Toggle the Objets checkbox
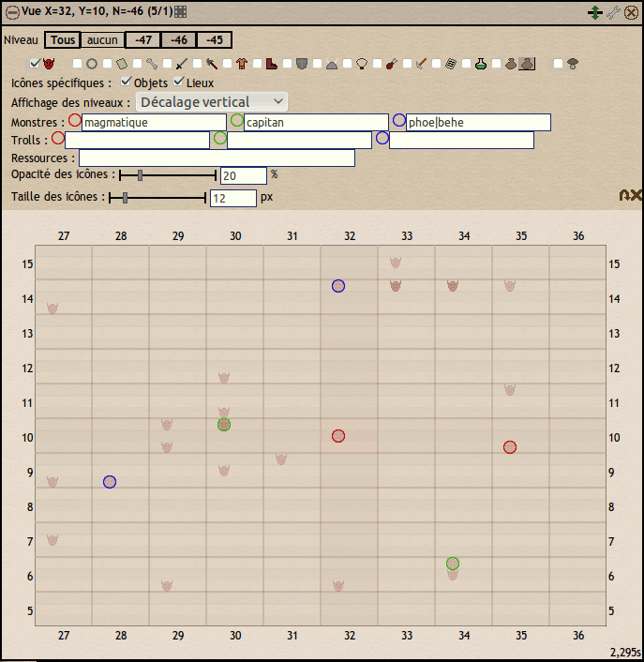 (127, 83)
